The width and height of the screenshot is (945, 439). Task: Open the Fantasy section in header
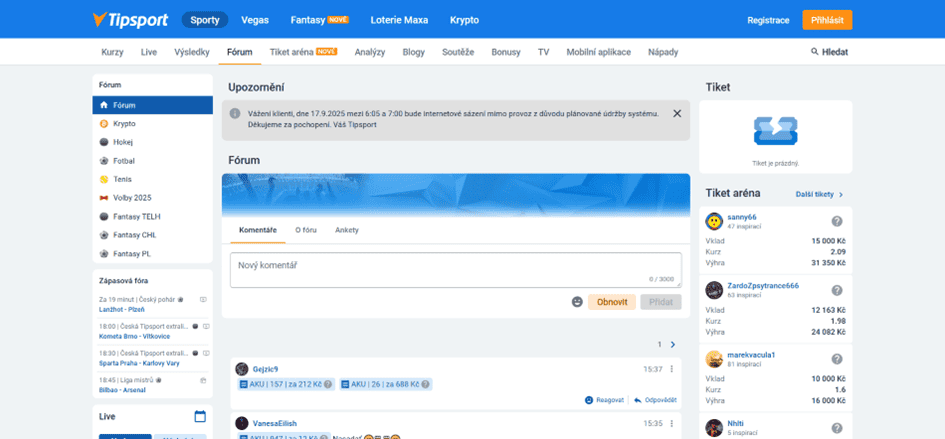319,20
